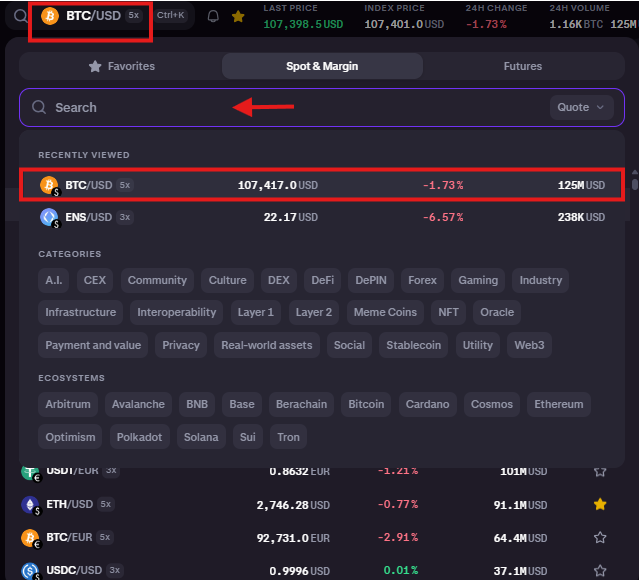Open the price alerts bell icon

click(x=213, y=16)
